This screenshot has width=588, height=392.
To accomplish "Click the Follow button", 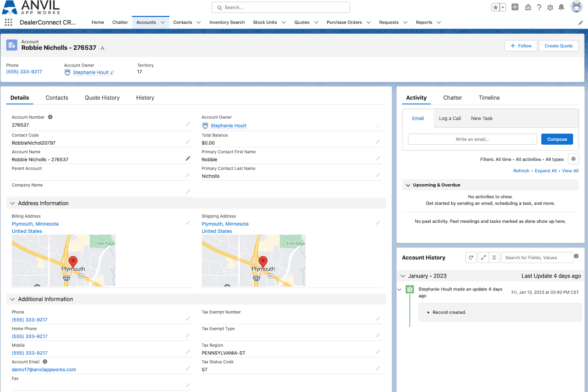I will pyautogui.click(x=521, y=46).
